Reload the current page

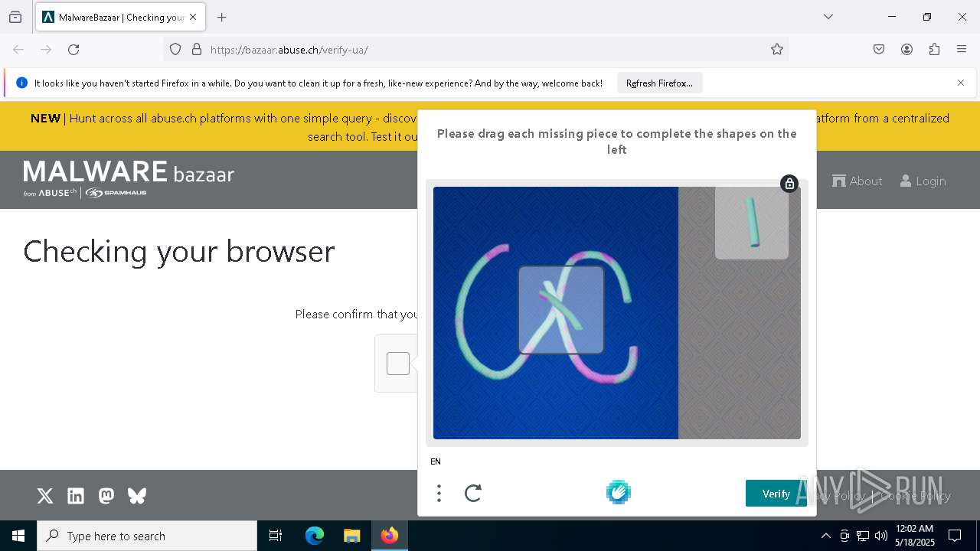[x=73, y=50]
